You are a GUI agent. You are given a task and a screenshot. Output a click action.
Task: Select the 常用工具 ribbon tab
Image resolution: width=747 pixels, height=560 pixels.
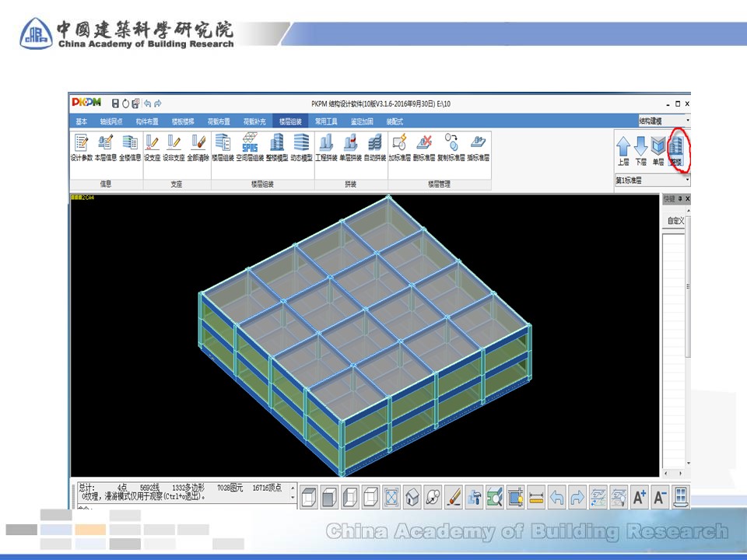(326, 121)
